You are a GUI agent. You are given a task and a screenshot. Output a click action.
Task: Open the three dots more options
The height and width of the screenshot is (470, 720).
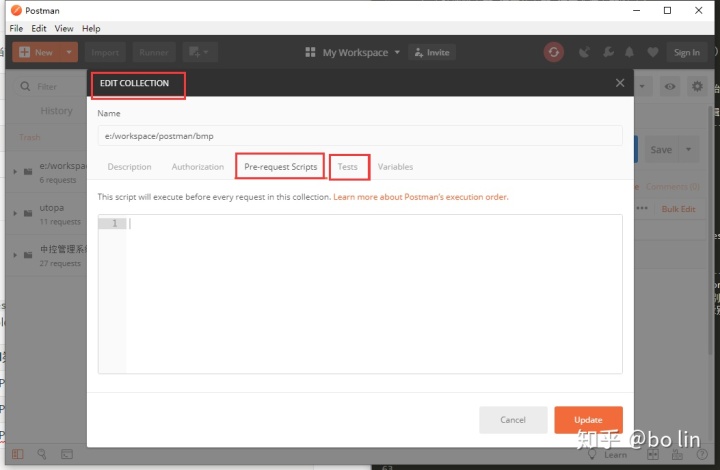pyautogui.click(x=642, y=208)
